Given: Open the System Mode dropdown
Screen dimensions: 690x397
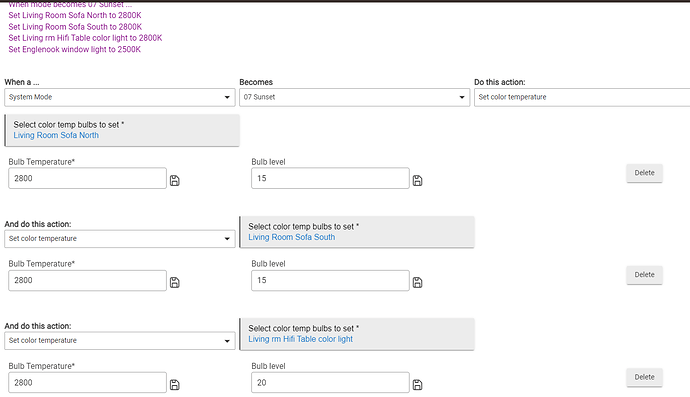Looking at the screenshot, I should [x=120, y=97].
